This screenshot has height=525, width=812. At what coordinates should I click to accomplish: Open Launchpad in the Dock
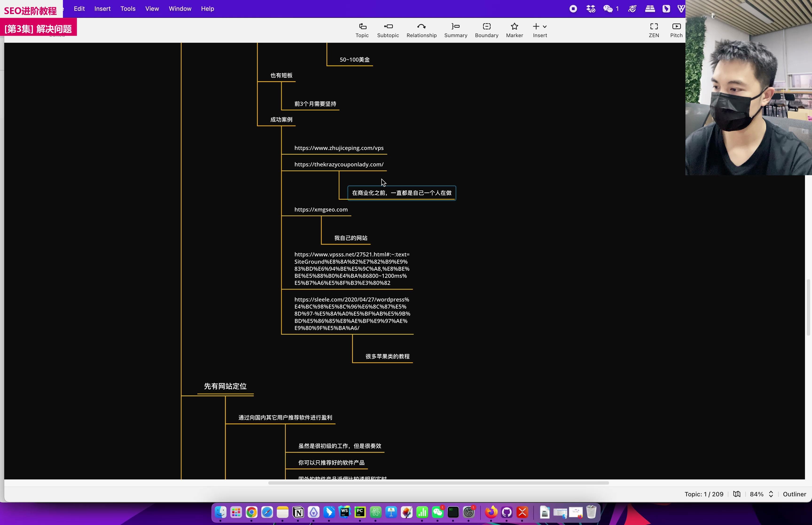pos(236,512)
